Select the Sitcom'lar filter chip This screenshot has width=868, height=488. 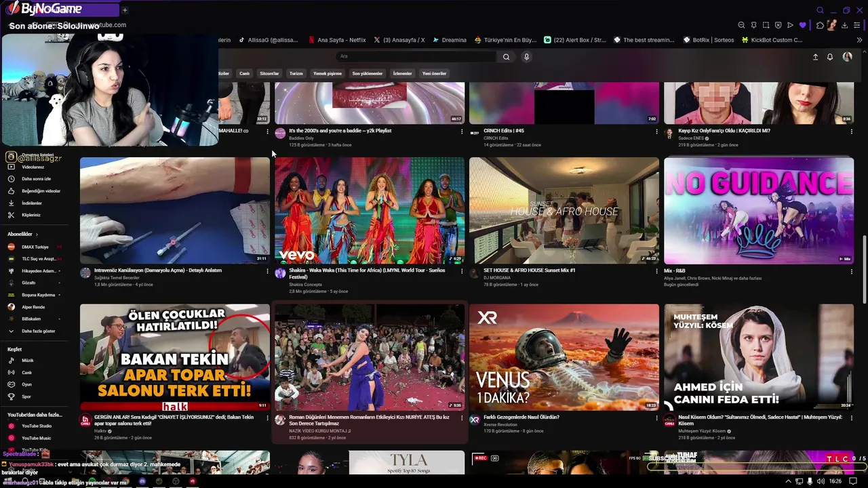point(269,73)
